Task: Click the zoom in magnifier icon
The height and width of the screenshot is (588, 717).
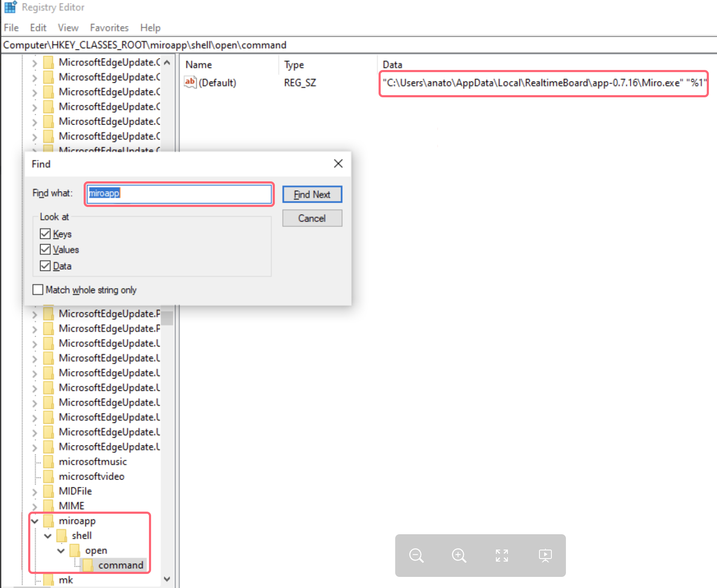Action: point(459,556)
